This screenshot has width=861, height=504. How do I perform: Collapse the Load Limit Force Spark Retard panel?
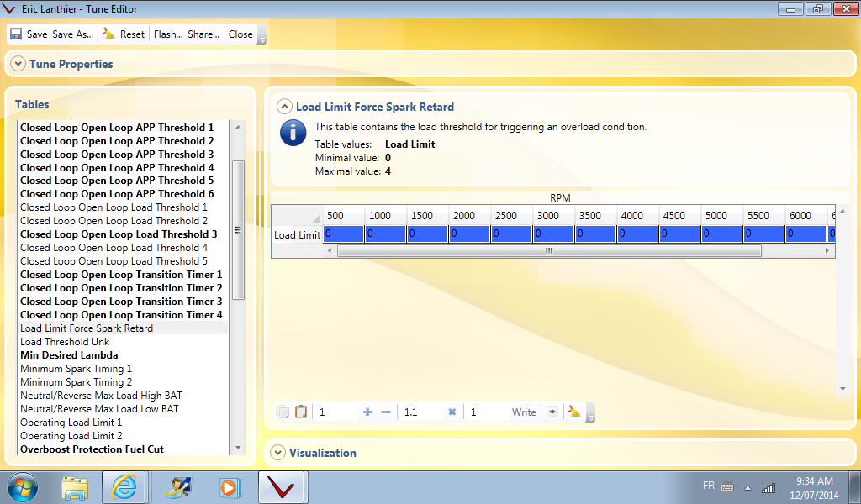click(284, 107)
